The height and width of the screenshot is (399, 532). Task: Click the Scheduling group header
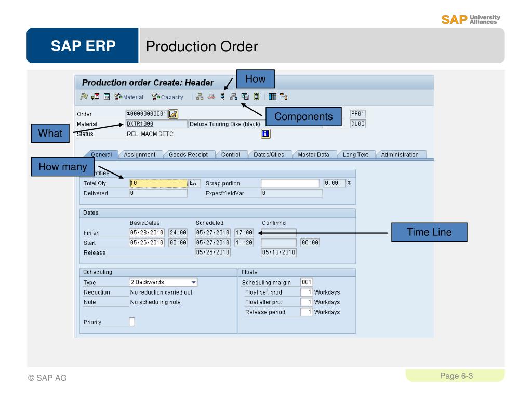(x=158, y=272)
